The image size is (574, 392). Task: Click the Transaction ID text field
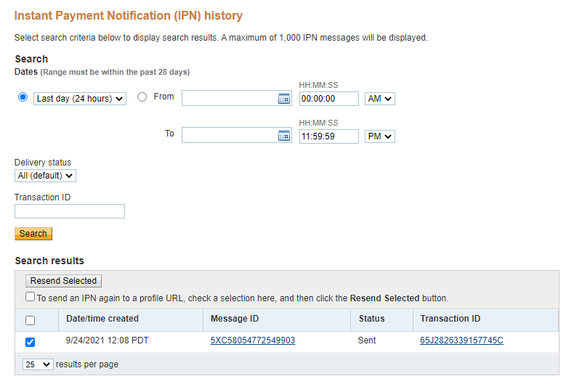[70, 211]
